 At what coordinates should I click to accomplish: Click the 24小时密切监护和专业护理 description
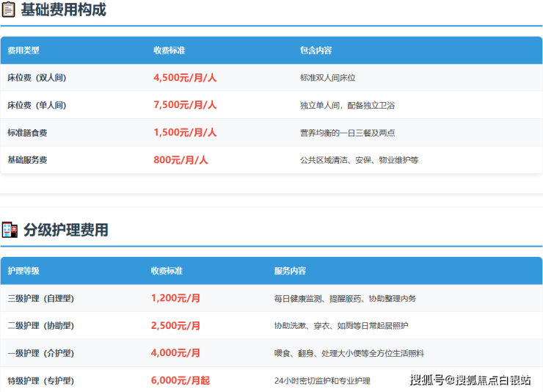(322, 381)
